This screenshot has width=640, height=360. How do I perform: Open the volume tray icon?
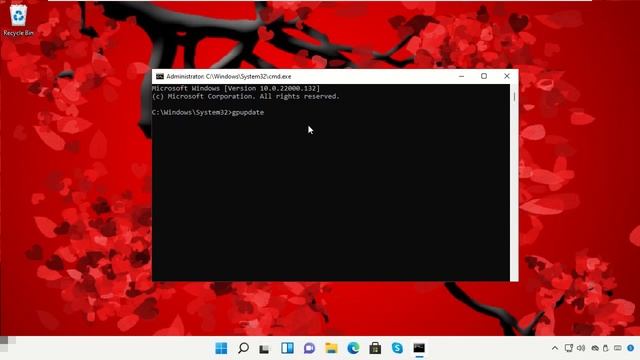(x=581, y=348)
